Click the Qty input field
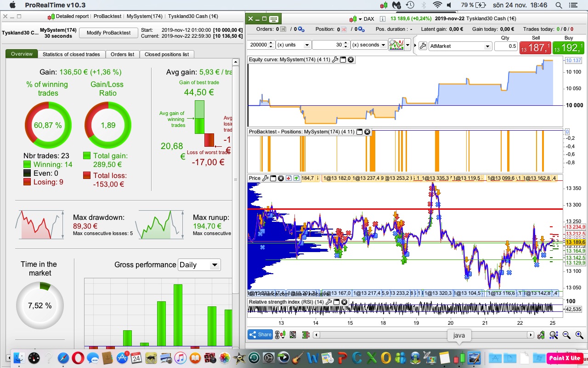Viewport: 588px width, 368px height. [x=506, y=46]
